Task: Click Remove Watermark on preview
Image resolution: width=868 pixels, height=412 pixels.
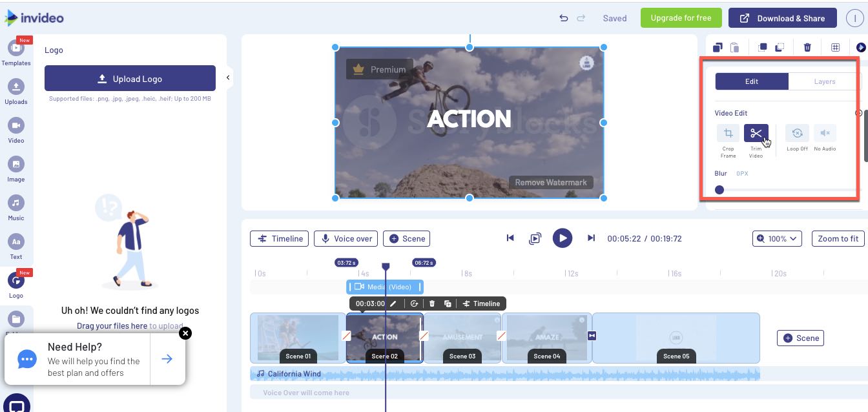Action: point(551,182)
